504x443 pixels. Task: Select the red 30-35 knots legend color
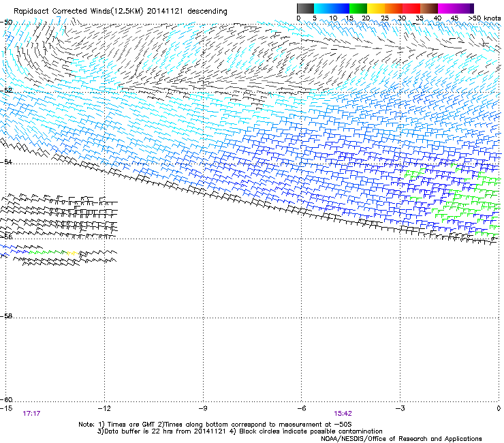411,8
